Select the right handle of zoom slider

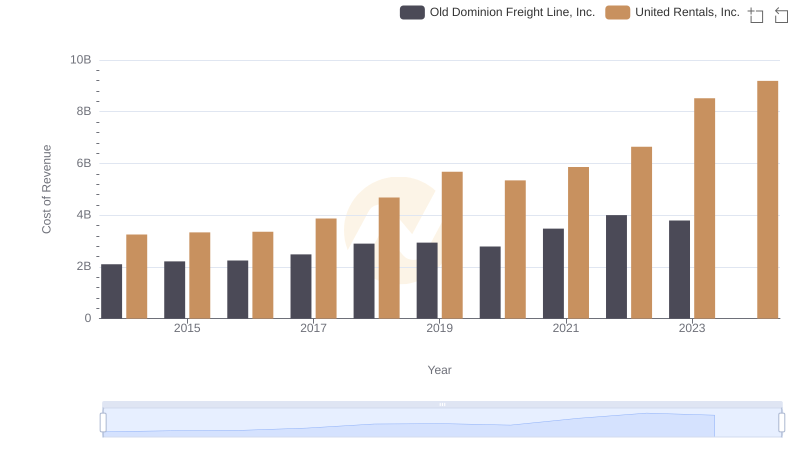[782, 423]
